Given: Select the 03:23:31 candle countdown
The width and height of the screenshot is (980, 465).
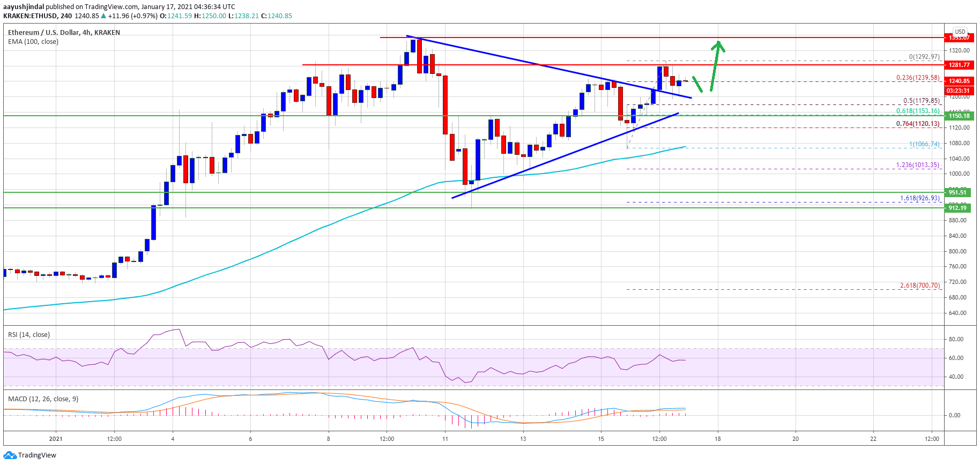Looking at the screenshot, I should pyautogui.click(x=959, y=91).
